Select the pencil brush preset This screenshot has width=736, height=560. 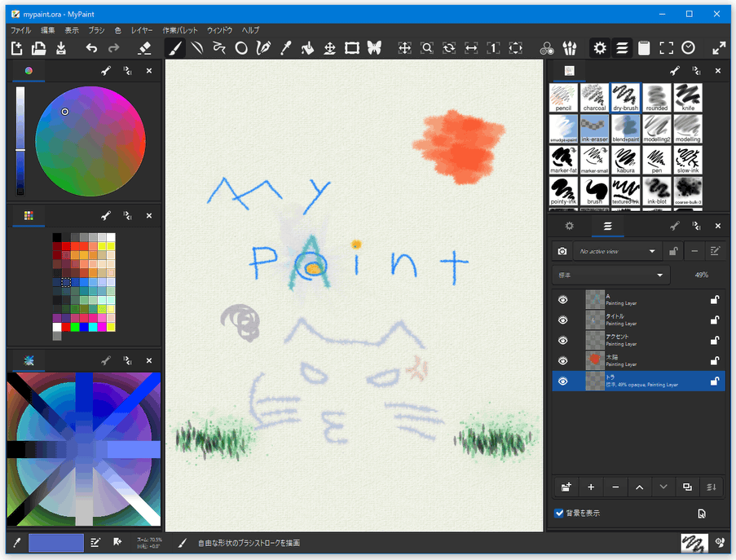coord(563,98)
